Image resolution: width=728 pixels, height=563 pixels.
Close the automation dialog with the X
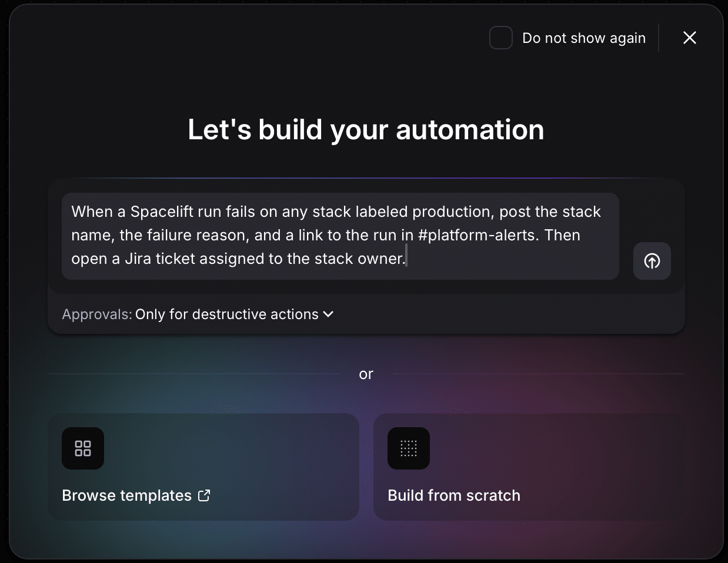(x=690, y=38)
